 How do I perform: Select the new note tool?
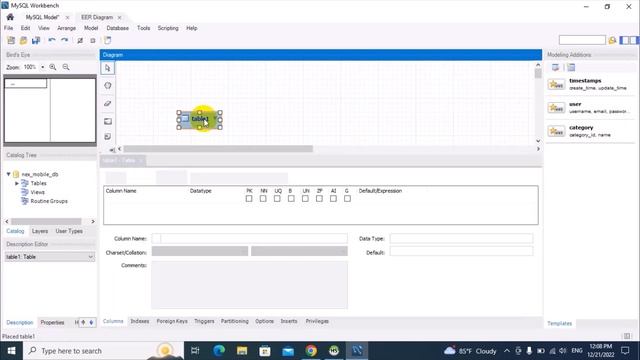coord(108,136)
